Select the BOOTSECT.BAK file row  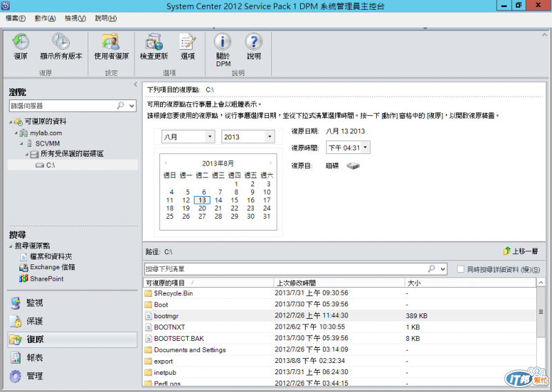(x=339, y=338)
